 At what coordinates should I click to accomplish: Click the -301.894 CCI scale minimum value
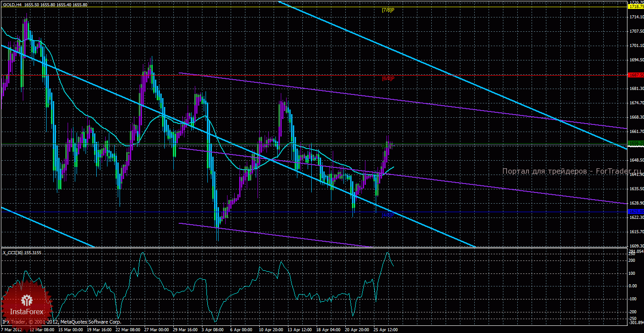tap(635, 322)
